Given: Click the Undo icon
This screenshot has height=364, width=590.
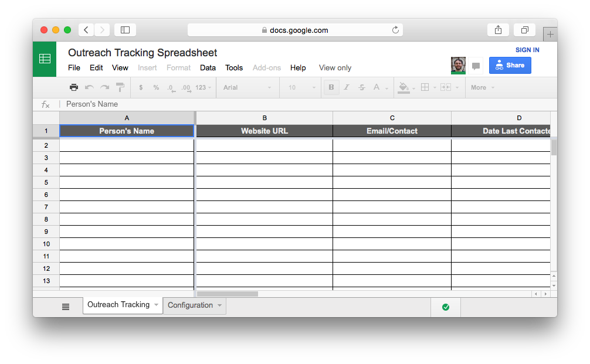Looking at the screenshot, I should (x=89, y=87).
